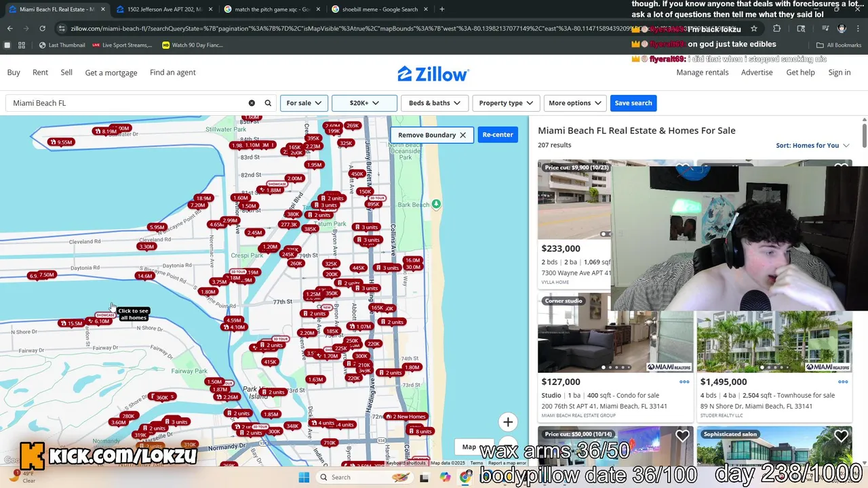Open more options for $1,495,000 listing
The image size is (868, 488).
point(843,382)
